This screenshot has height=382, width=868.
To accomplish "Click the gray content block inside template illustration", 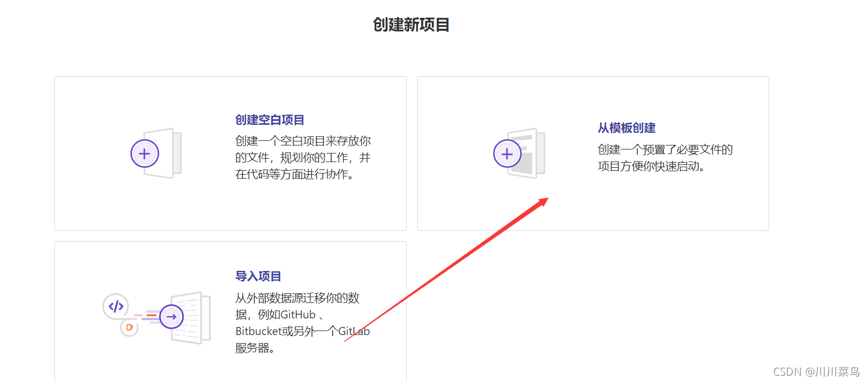I will coord(524,162).
